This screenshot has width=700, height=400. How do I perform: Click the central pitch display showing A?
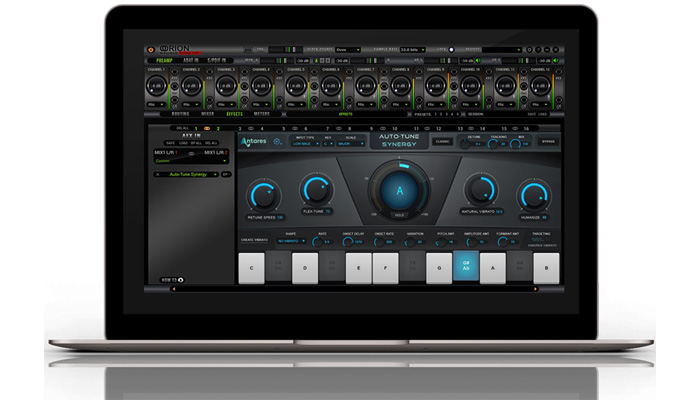[x=400, y=191]
